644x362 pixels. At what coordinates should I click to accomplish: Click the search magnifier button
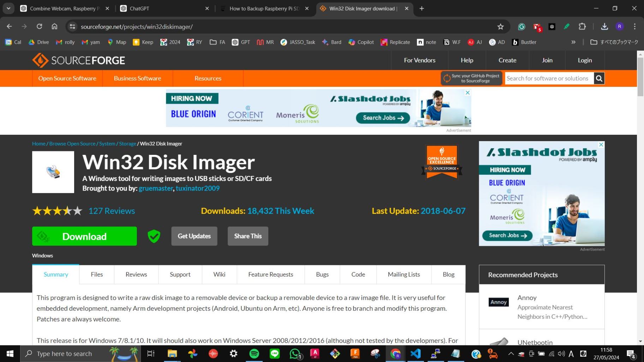point(599,78)
